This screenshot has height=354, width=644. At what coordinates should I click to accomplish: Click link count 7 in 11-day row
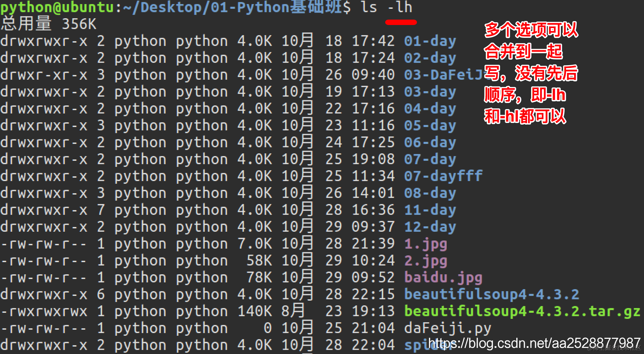click(101, 210)
